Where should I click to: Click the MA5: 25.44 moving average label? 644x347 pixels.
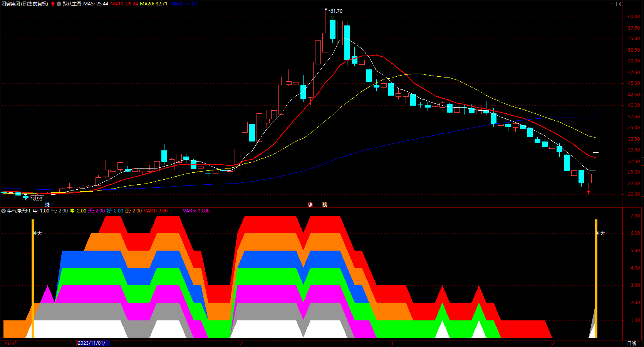96,4
